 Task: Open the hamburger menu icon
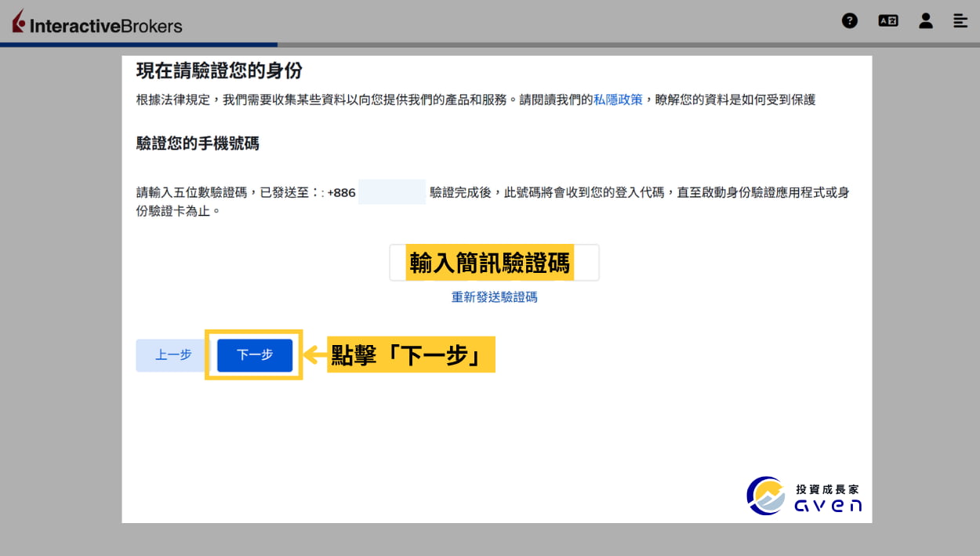coord(960,21)
